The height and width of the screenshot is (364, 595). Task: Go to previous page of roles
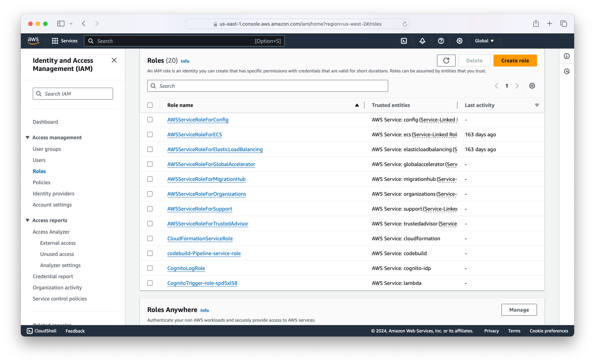tap(496, 86)
